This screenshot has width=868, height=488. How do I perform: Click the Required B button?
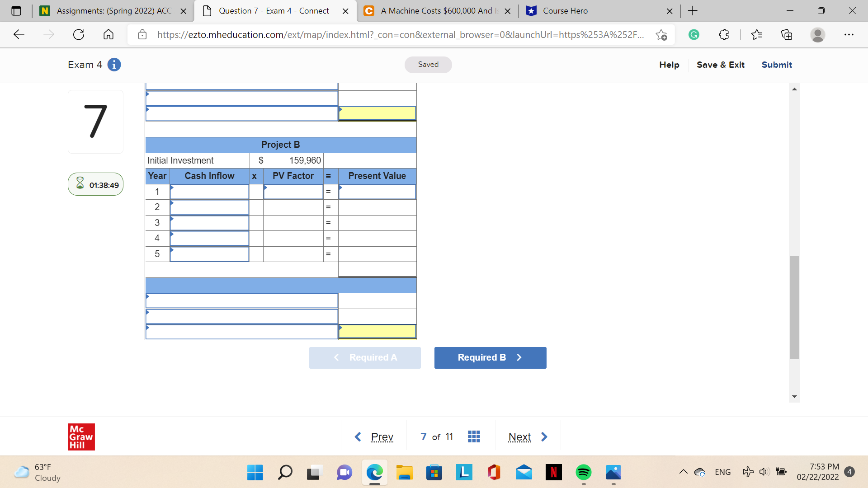[490, 357]
